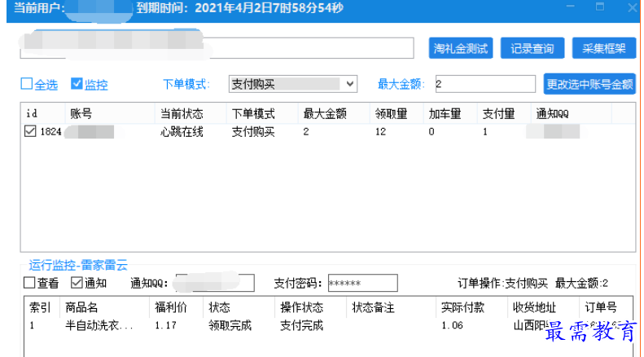The image size is (644, 357).
Task: Click the 最大金额 input field
Action: [x=485, y=84]
